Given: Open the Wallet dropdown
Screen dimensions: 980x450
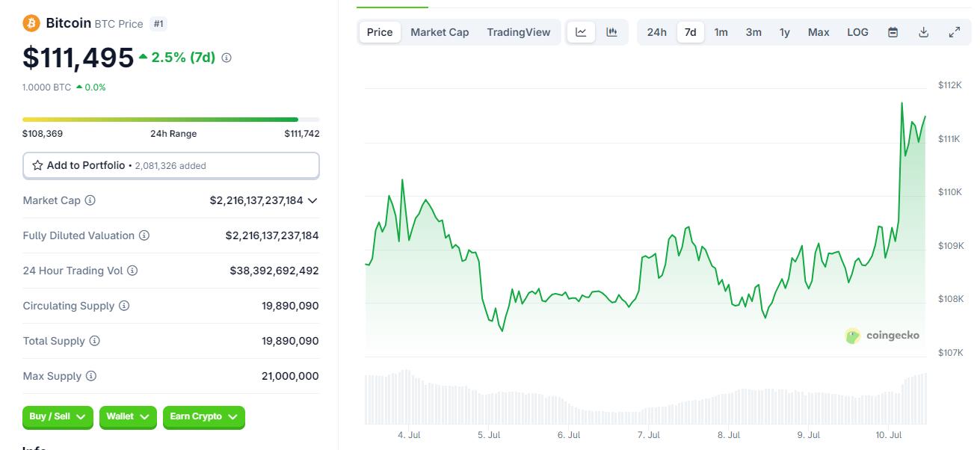Looking at the screenshot, I should 128,416.
